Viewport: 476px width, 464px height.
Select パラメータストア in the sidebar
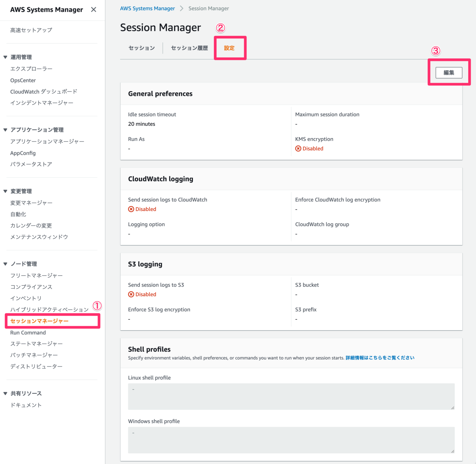(x=31, y=164)
